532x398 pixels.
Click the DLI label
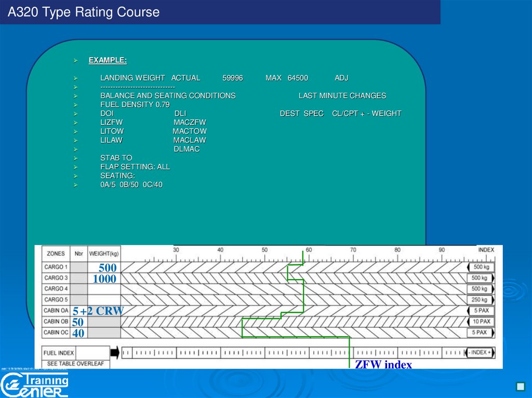click(x=180, y=114)
